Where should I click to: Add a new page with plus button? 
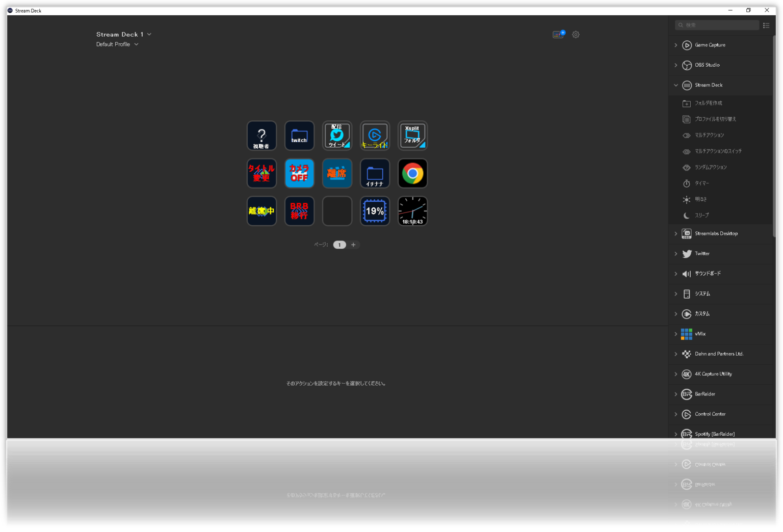(353, 245)
